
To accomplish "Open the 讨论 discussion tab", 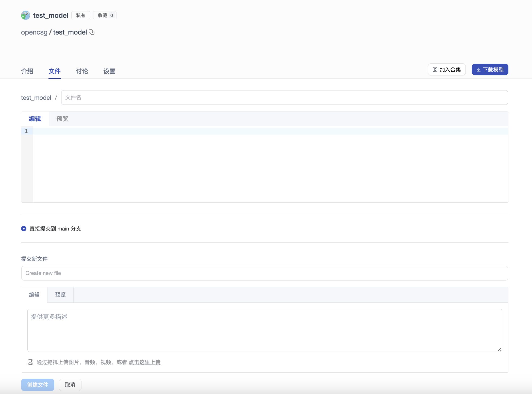I will tap(82, 71).
